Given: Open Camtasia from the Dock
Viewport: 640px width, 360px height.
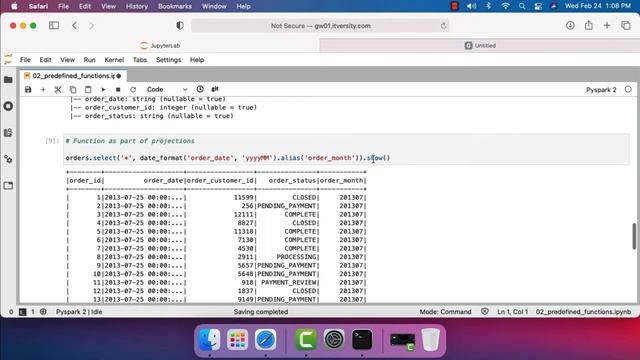Looking at the screenshot, I should (x=306, y=340).
